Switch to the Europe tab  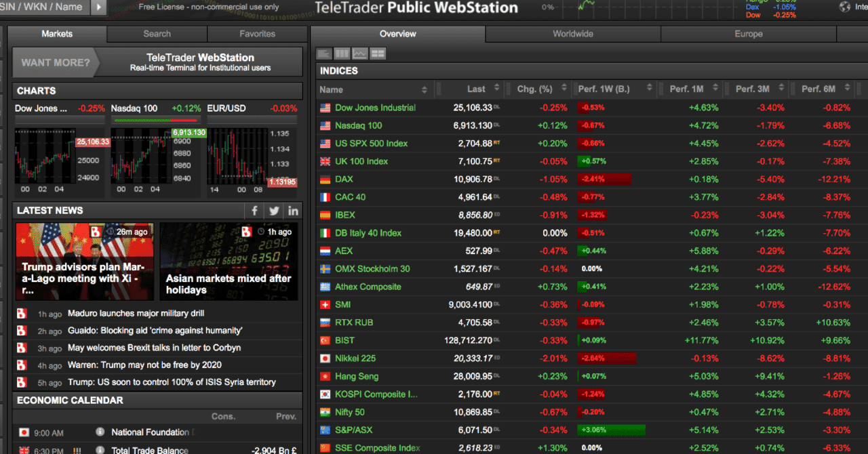(749, 34)
